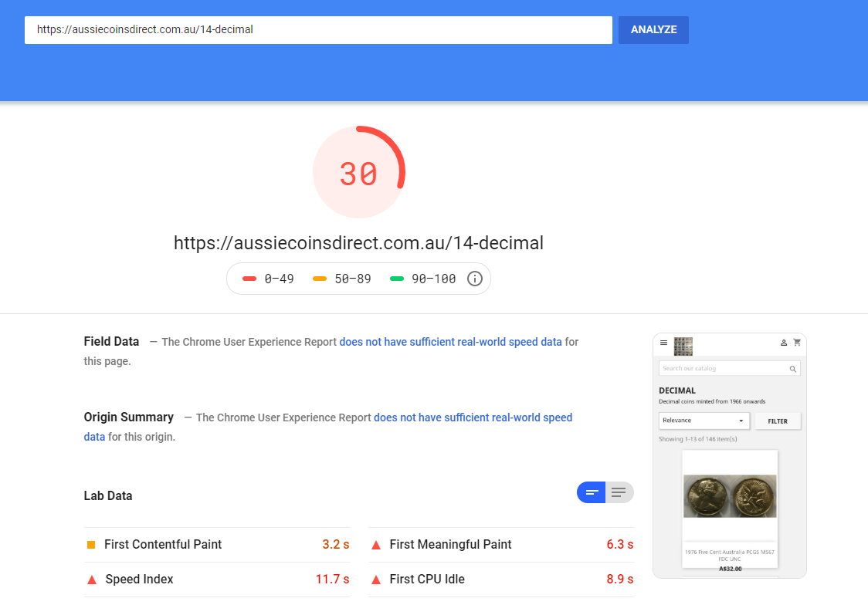Click the account icon in preview
This screenshot has width=868, height=605.
pyautogui.click(x=783, y=343)
